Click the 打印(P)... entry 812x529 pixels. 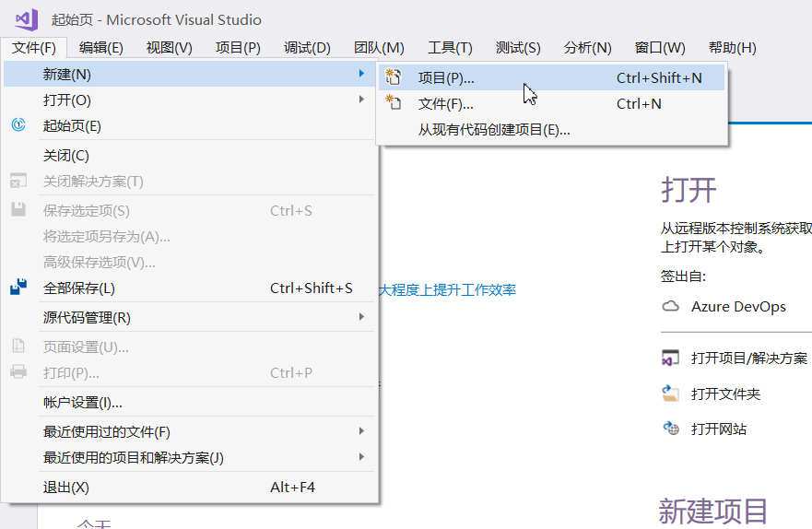(190, 372)
